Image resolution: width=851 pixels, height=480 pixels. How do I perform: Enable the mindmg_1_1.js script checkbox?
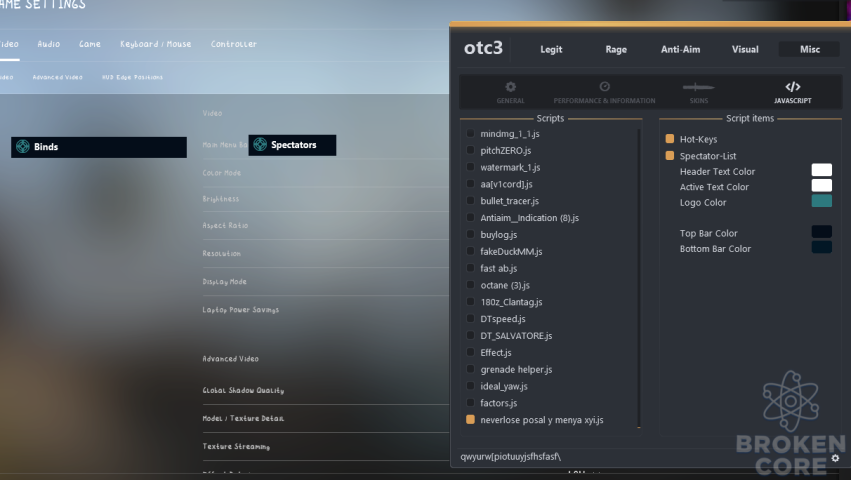(x=470, y=133)
